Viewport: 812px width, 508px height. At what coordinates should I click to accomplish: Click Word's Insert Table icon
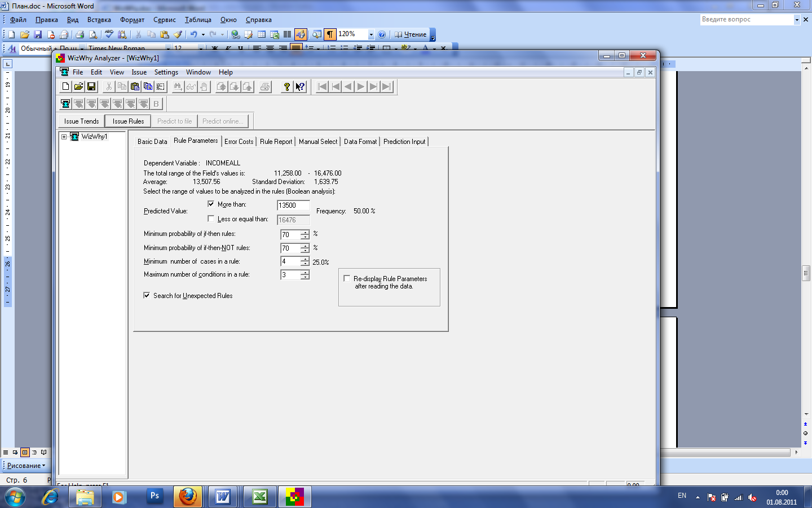[x=262, y=34]
